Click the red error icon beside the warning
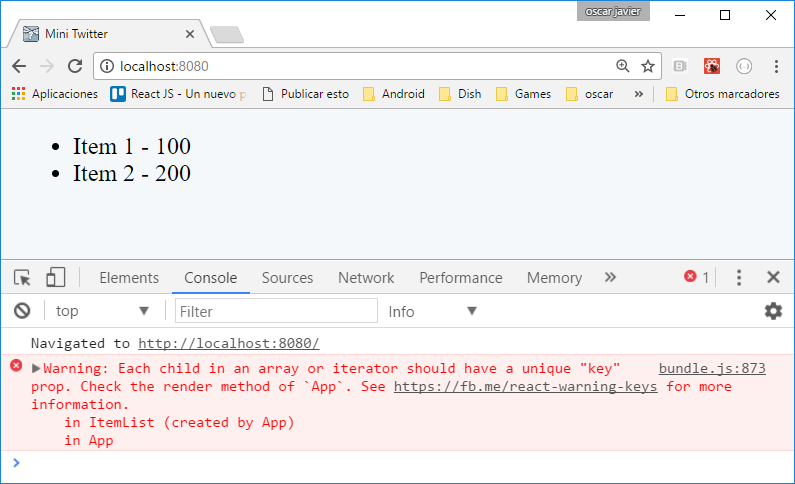Viewport: 795px width, 484px height. point(16,365)
